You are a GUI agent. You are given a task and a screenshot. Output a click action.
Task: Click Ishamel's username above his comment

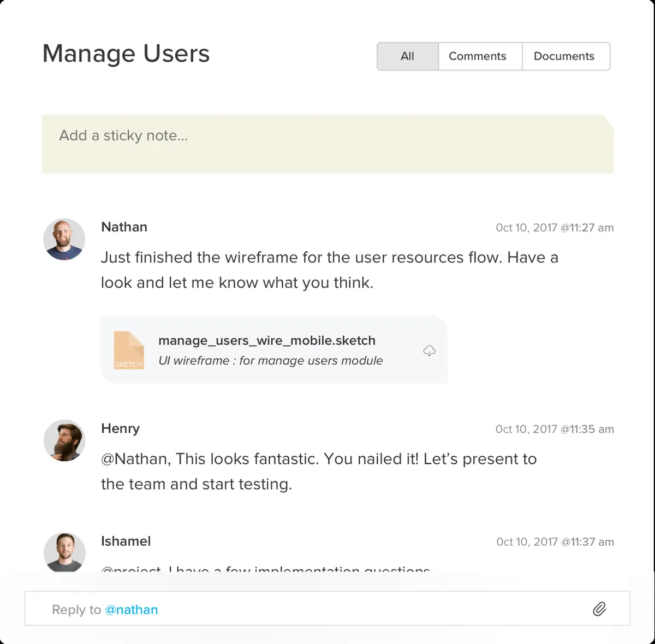coord(126,541)
